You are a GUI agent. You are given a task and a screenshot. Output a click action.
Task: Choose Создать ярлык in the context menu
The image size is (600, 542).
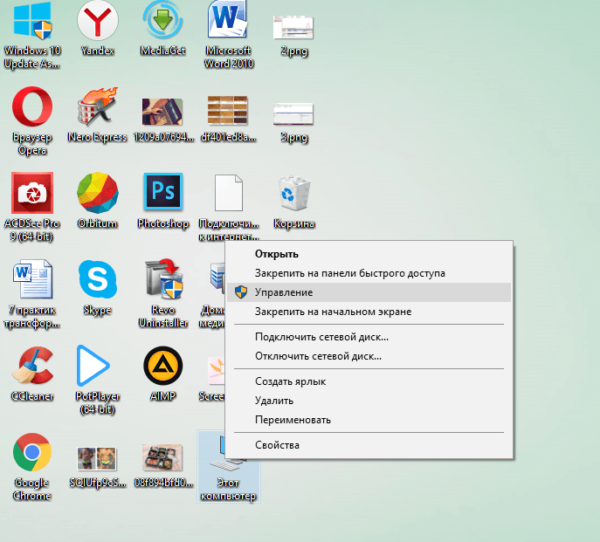click(369, 382)
